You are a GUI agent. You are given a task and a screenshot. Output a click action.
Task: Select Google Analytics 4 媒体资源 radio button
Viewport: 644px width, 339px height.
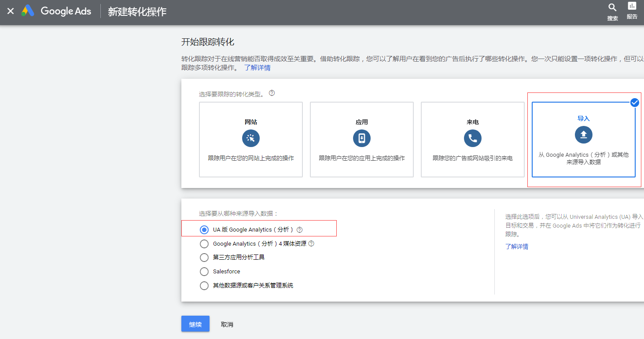(x=204, y=244)
